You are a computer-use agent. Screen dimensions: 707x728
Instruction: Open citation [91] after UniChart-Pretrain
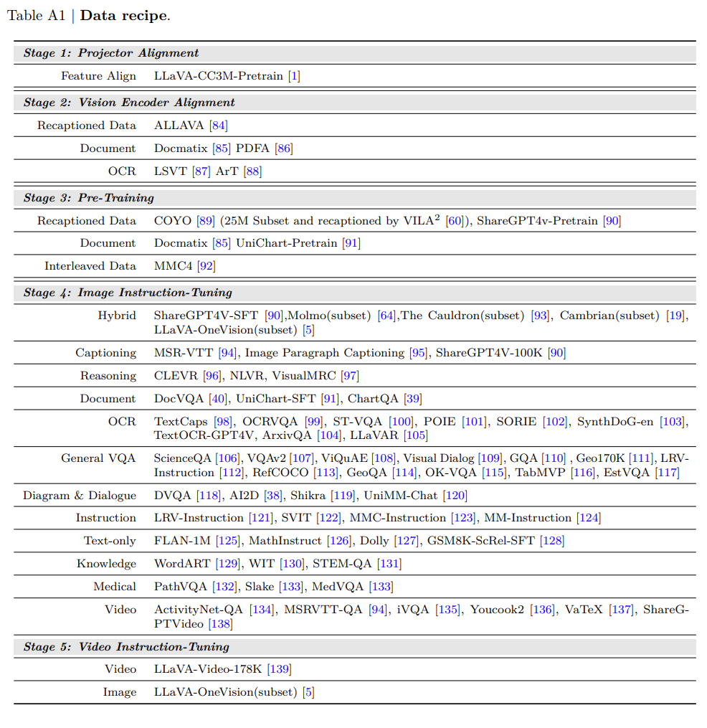pyautogui.click(x=351, y=243)
